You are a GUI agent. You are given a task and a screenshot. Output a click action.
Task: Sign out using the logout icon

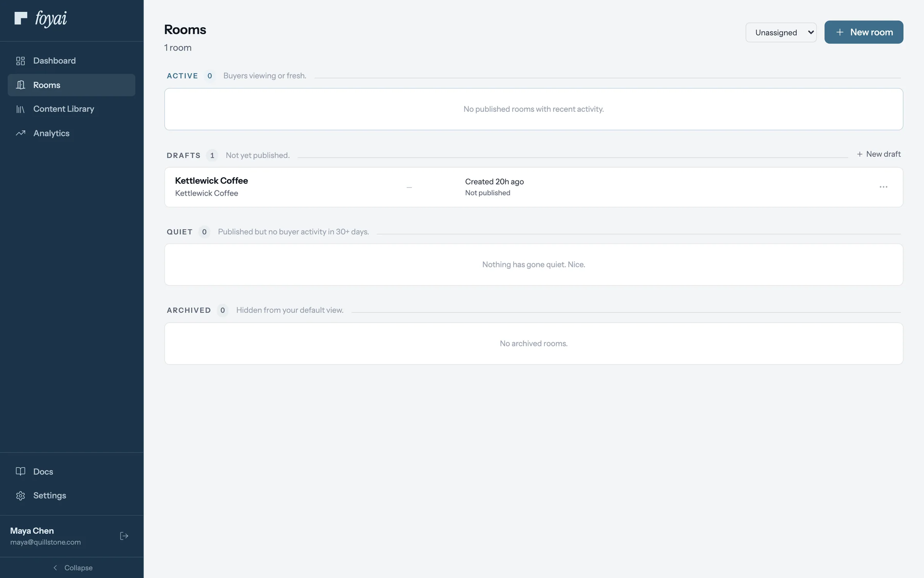click(124, 536)
